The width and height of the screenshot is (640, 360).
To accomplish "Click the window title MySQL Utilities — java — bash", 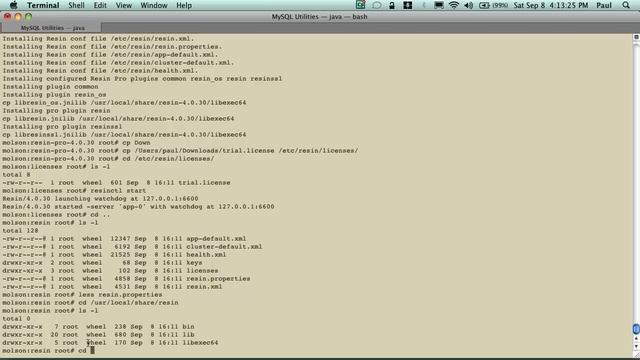I will click(x=320, y=17).
